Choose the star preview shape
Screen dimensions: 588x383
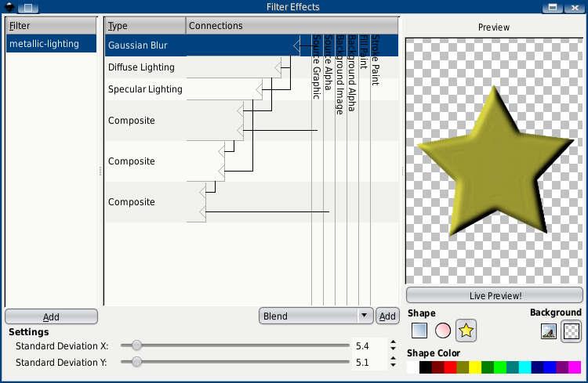466,331
